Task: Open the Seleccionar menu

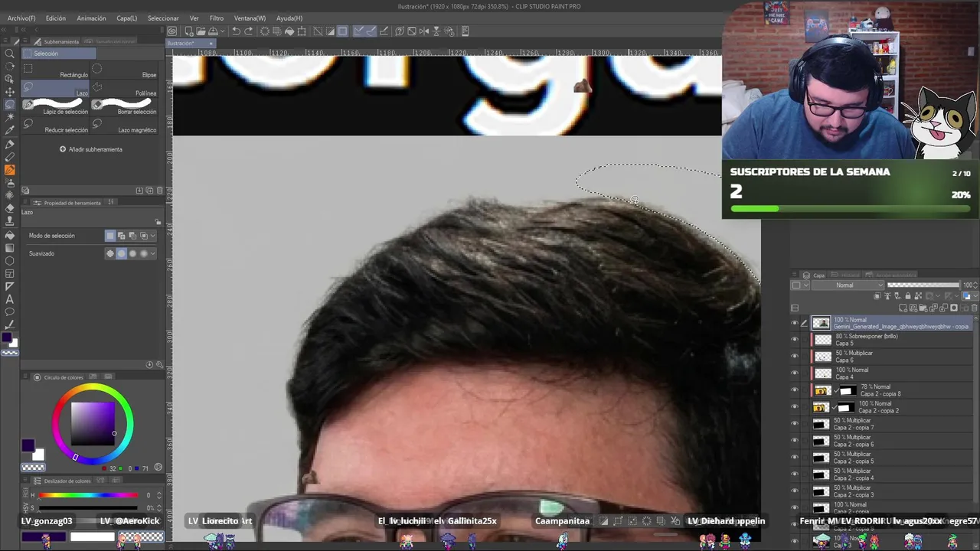Action: 163,18
